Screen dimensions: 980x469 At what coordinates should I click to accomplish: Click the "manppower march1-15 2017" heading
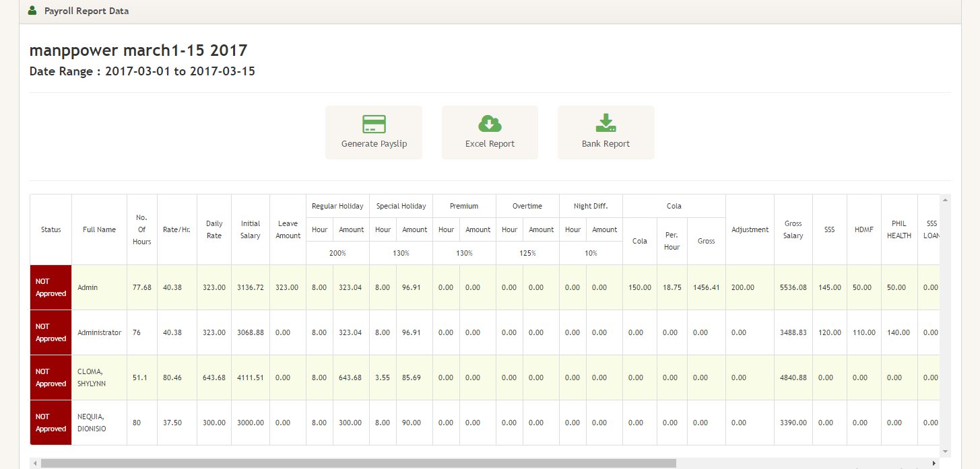coord(139,50)
